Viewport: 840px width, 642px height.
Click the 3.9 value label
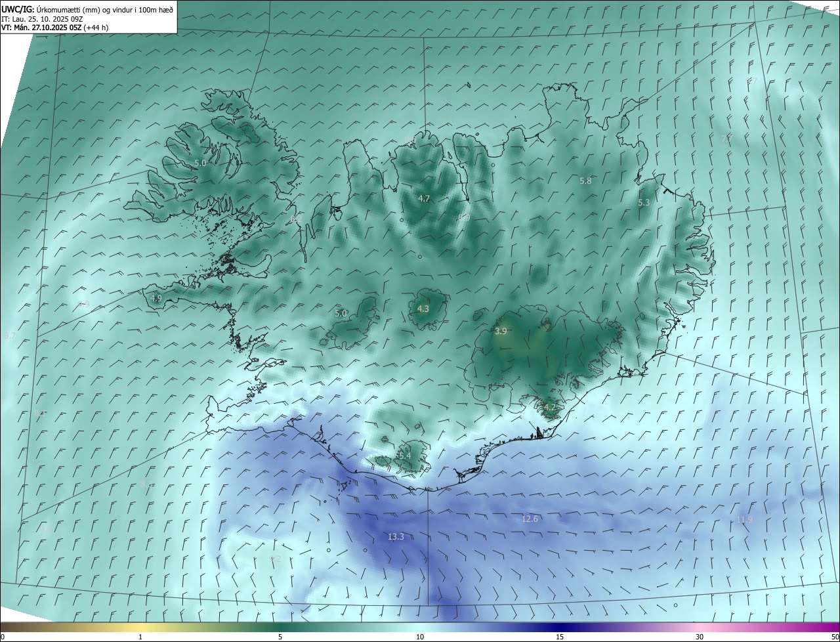click(501, 332)
